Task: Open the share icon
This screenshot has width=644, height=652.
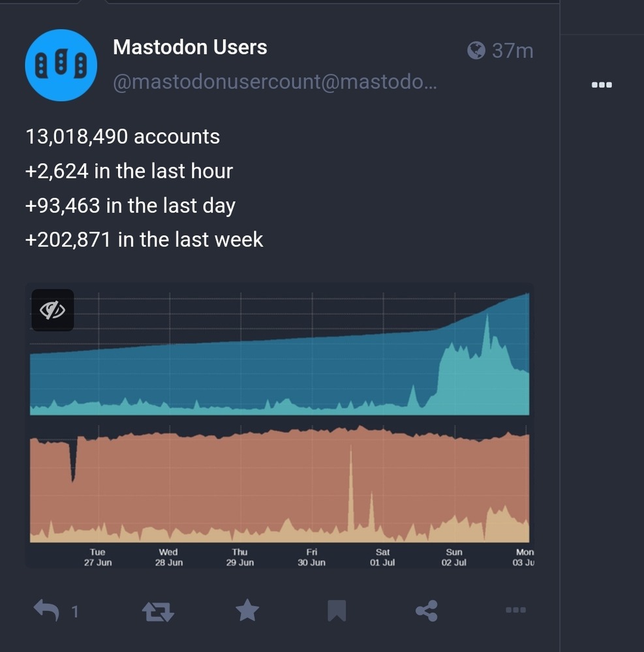Action: [427, 610]
